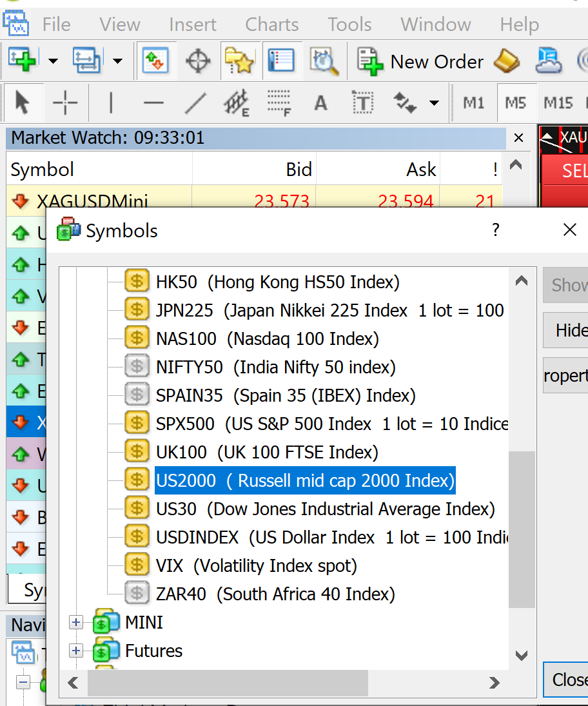Open MetaEditor via the yellow book icon
The height and width of the screenshot is (706, 588).
tap(507, 61)
